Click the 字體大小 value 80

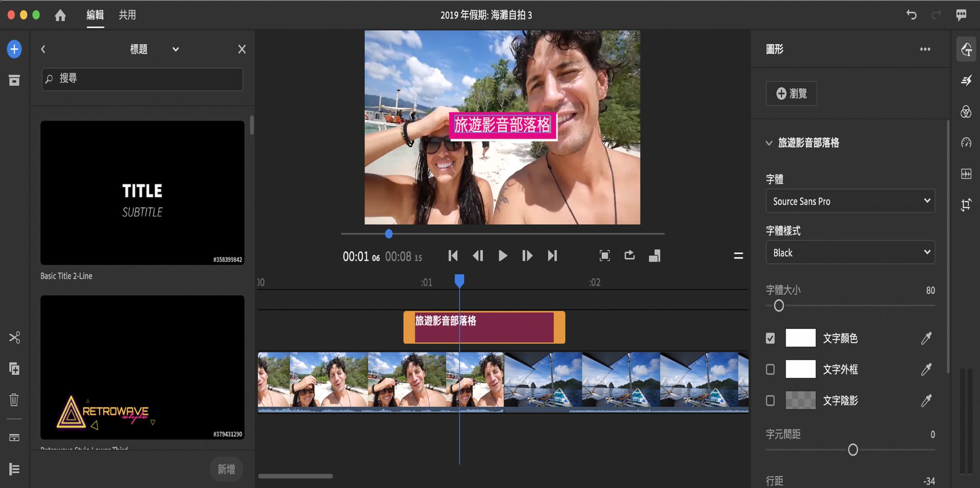pyautogui.click(x=930, y=290)
